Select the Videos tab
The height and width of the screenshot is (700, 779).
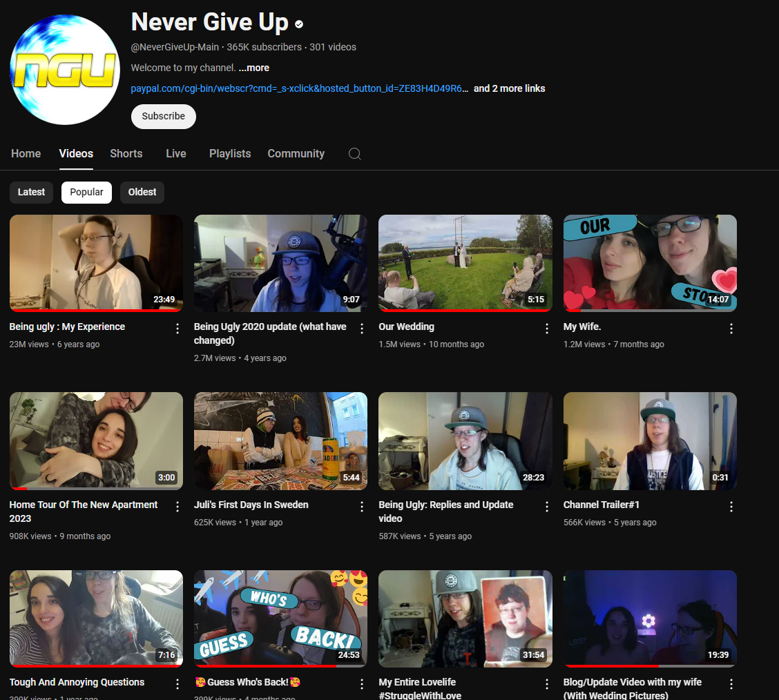click(x=76, y=154)
